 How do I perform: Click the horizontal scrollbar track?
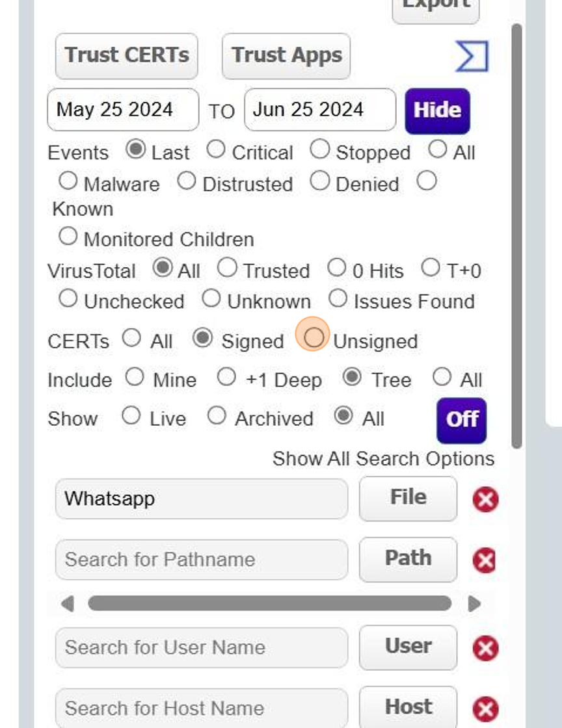269,604
